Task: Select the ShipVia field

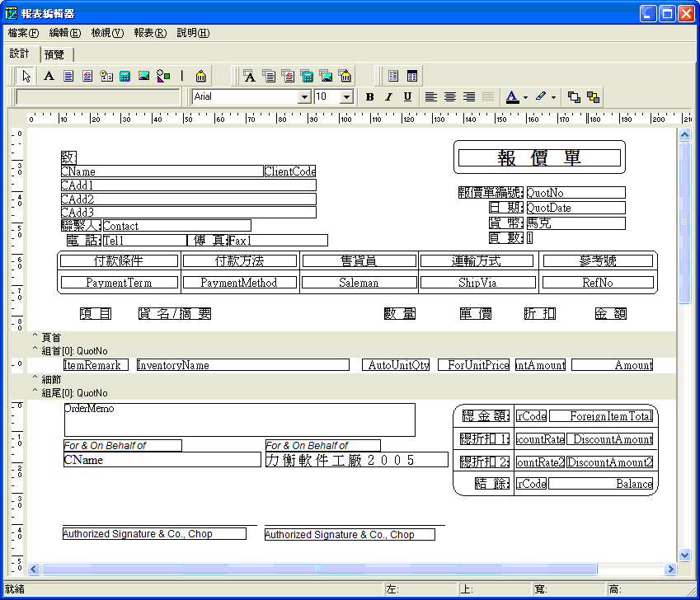Action: coord(477,283)
